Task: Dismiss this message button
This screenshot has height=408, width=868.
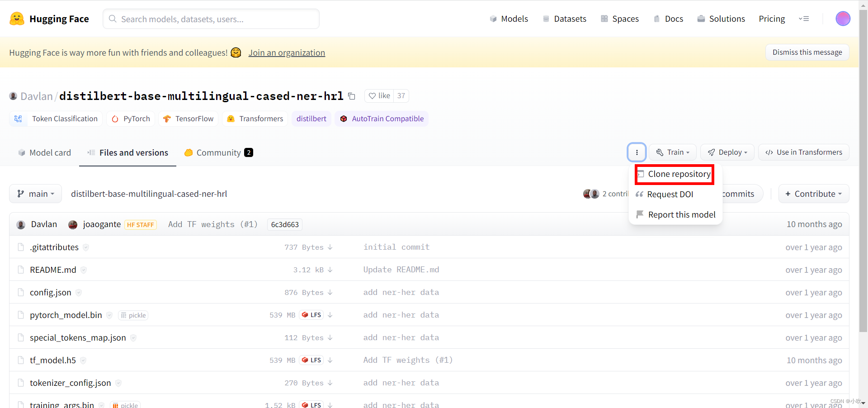Action: 807,52
